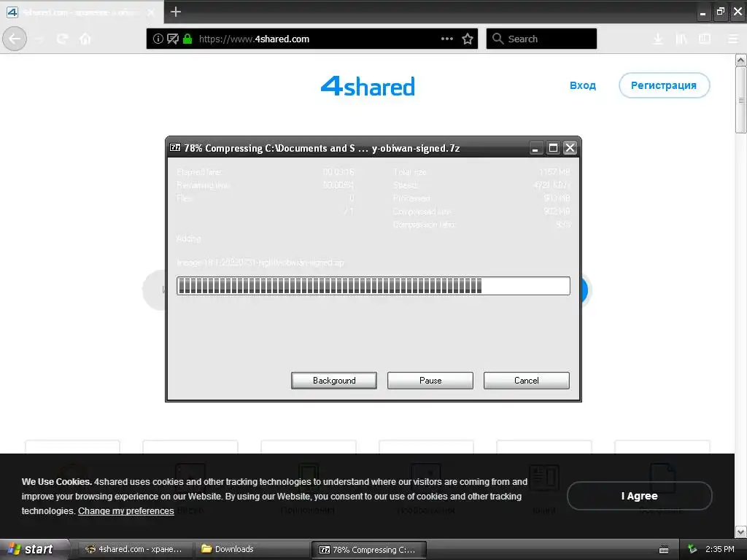Open page actions three-dots menu
747x560 pixels.
[x=447, y=39]
